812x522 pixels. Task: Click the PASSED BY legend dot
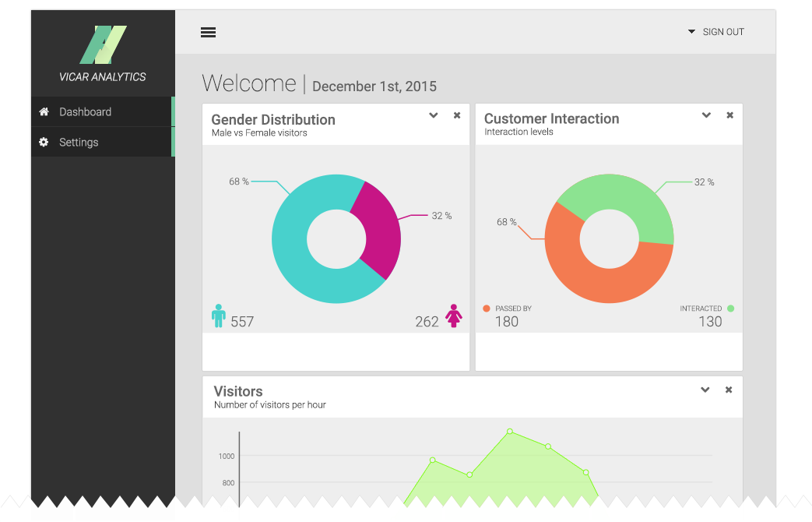click(x=487, y=309)
